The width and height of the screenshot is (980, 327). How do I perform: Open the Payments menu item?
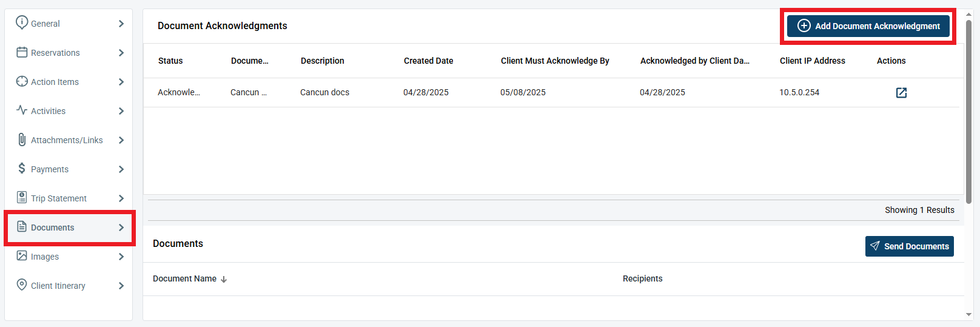[x=69, y=169]
